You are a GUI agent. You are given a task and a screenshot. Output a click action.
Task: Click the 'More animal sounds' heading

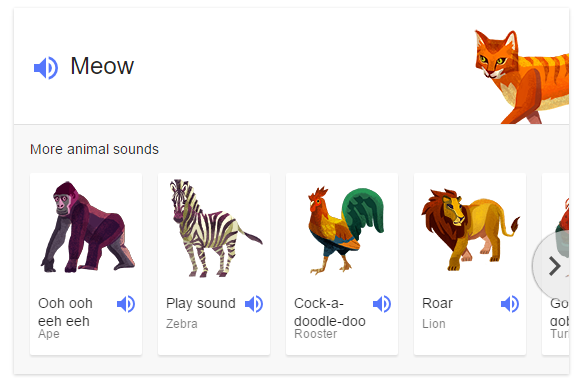[x=94, y=149]
